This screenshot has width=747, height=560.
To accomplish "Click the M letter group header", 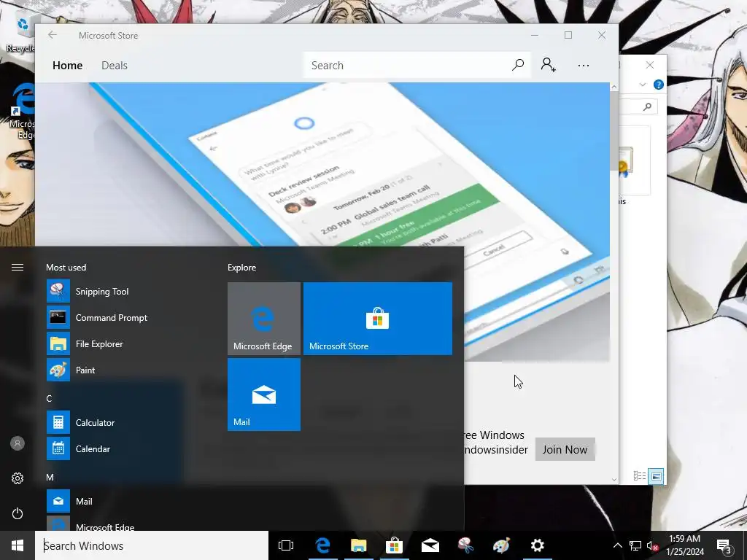I will click(x=50, y=477).
